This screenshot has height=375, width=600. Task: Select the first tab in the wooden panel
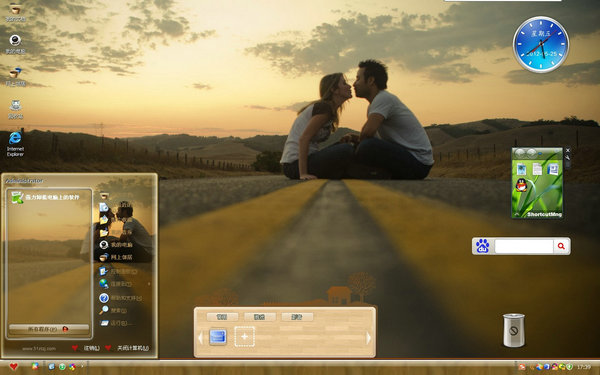222,317
